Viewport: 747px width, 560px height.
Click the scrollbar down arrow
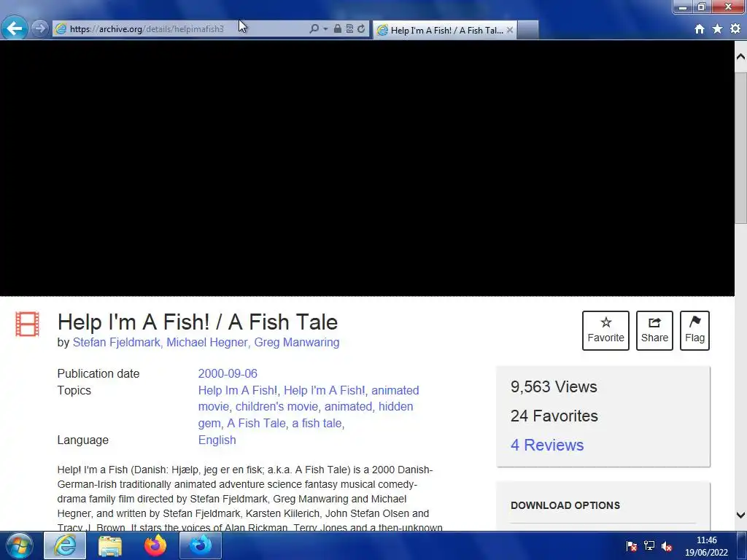coord(740,515)
